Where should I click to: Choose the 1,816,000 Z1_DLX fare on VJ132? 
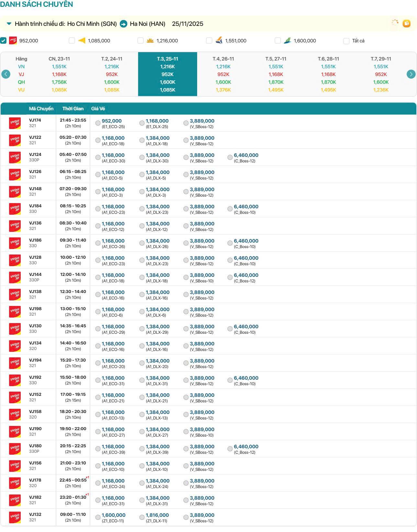click(142, 517)
